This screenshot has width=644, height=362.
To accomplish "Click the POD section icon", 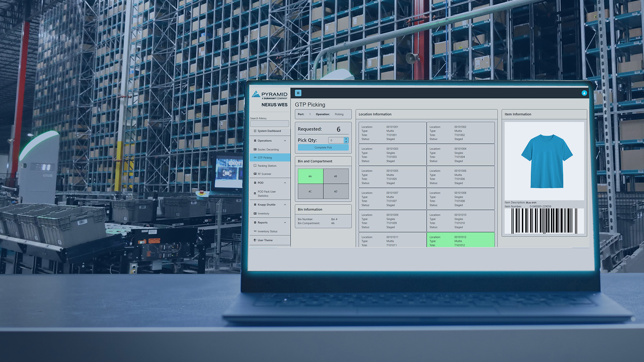I will (x=255, y=183).
